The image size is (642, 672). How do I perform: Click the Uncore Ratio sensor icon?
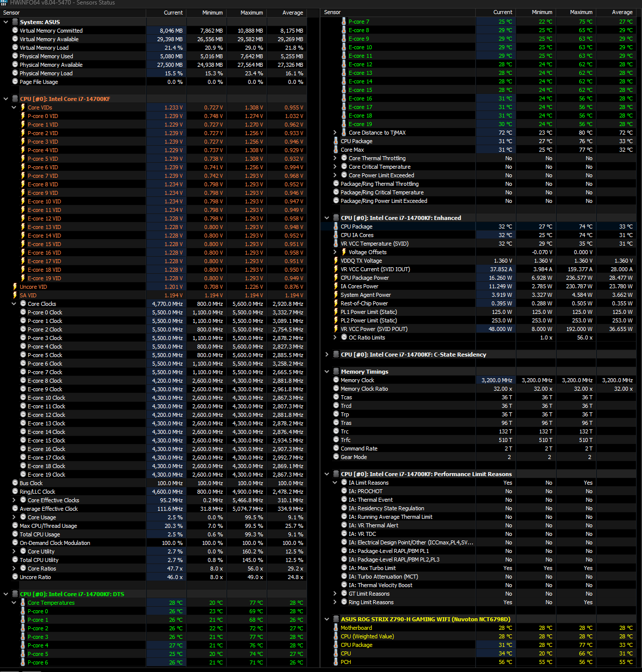15,577
